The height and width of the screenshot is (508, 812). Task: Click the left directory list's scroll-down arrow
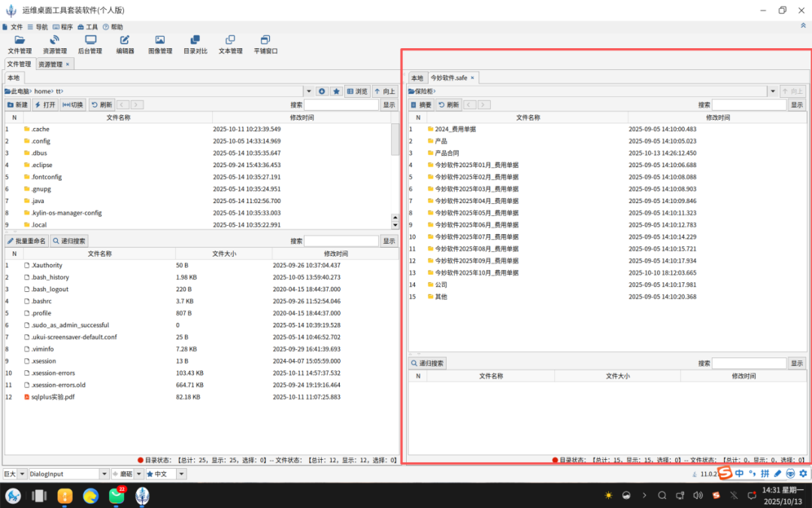click(x=395, y=225)
